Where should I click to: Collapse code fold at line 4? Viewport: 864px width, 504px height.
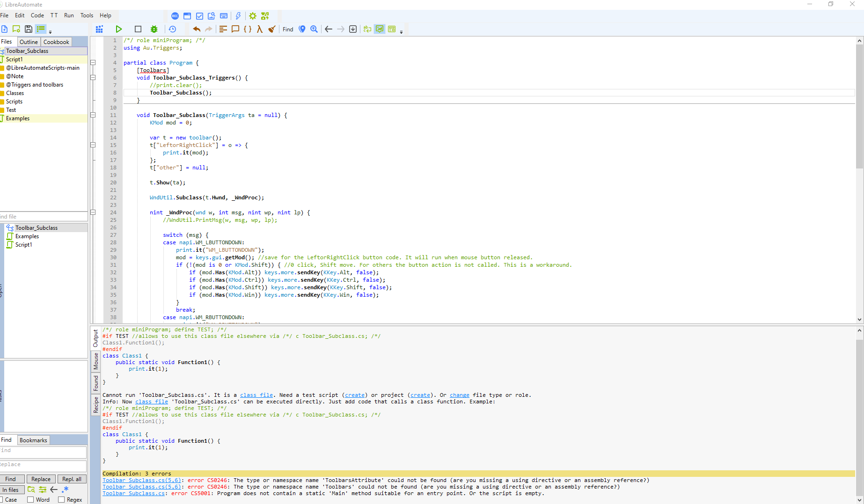[x=93, y=63]
